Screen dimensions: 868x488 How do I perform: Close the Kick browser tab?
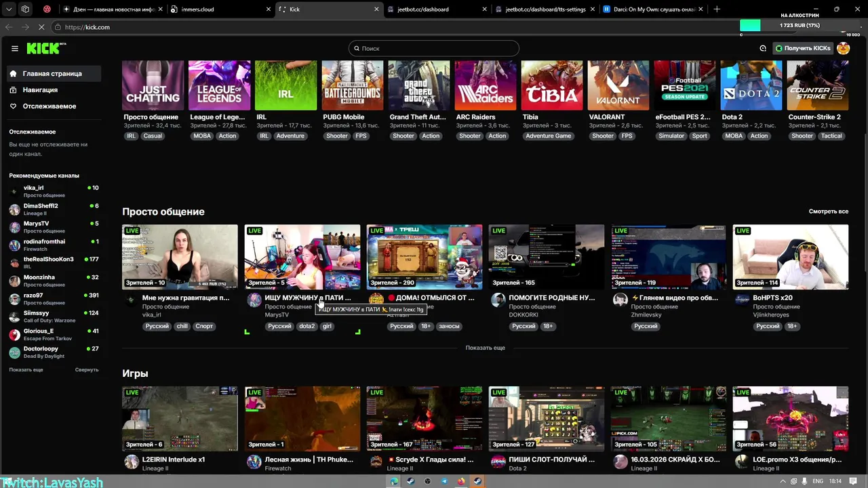point(376,9)
